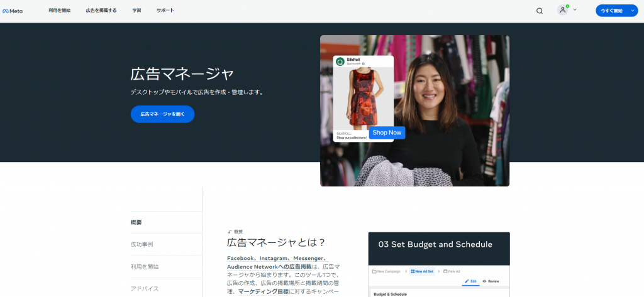
Task: Select 成功事例 in the left sidebar
Action: coord(142,244)
